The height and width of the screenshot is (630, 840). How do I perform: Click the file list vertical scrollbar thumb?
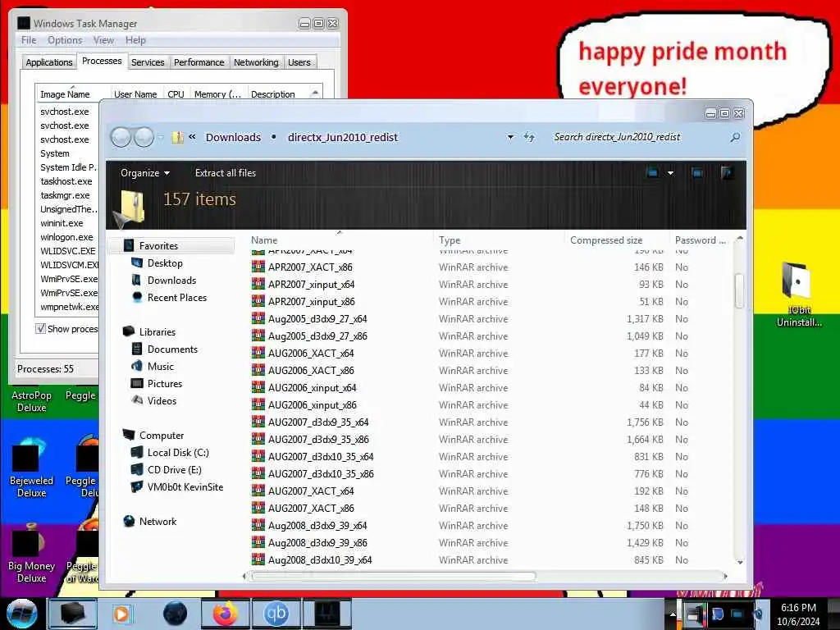pos(739,291)
